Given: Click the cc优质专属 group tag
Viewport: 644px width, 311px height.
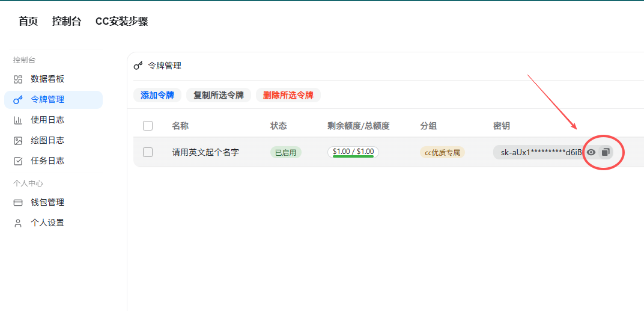Looking at the screenshot, I should coord(442,152).
